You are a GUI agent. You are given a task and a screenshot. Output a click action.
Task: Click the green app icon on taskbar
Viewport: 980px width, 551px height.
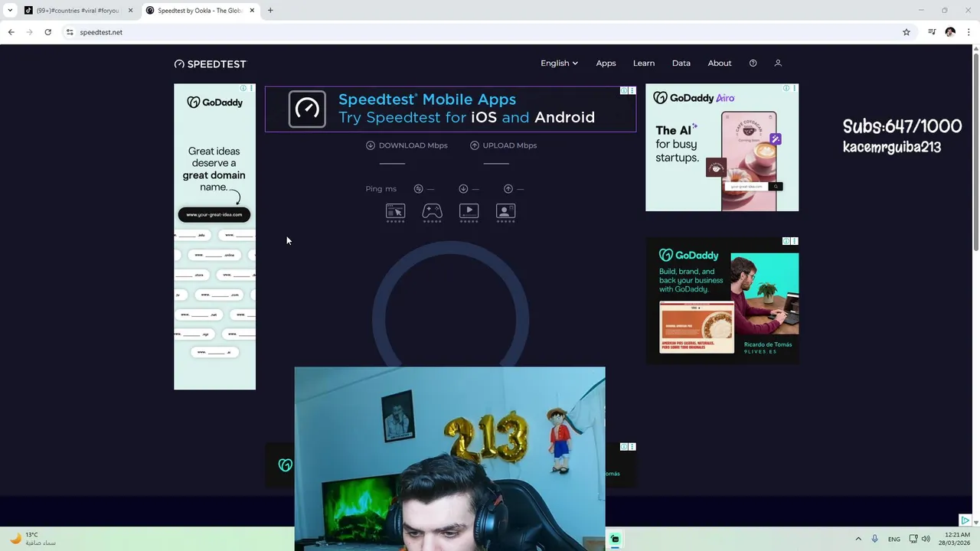coord(615,539)
